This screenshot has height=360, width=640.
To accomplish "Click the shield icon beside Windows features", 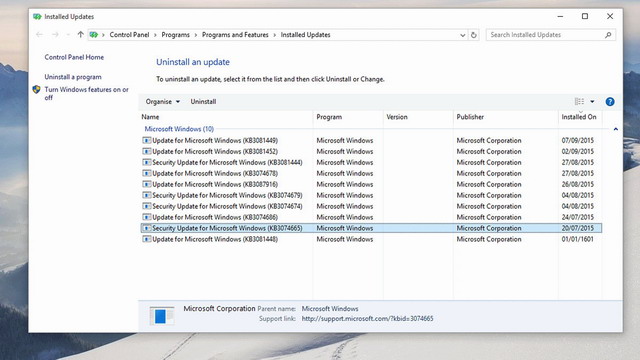I will coord(36,89).
